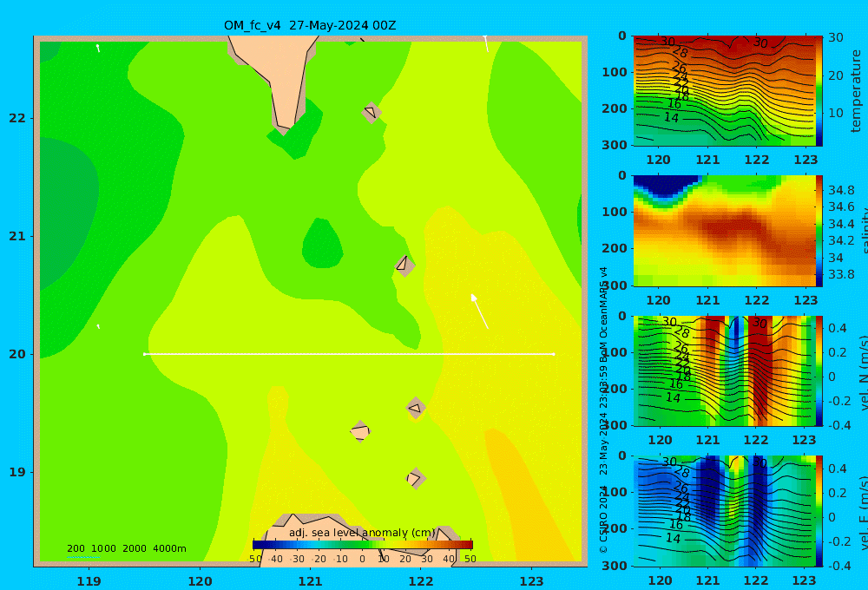Viewport: 868px width, 590px height.
Task: Click the 300 depth label of the salinity panel
Action: tap(615, 285)
